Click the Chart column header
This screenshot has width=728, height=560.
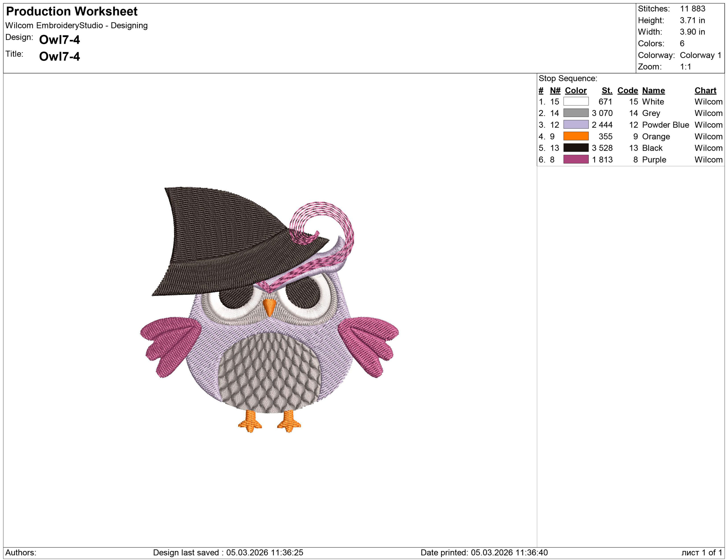pos(705,90)
